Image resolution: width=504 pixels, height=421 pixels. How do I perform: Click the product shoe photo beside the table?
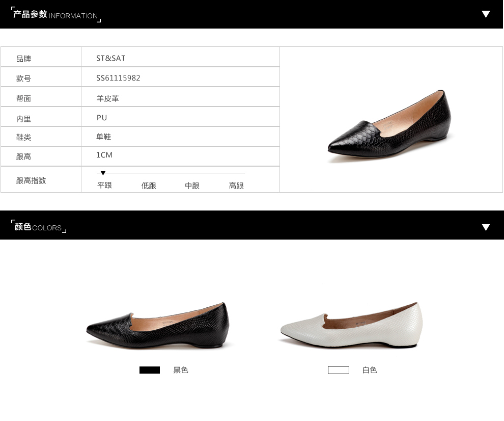click(389, 126)
